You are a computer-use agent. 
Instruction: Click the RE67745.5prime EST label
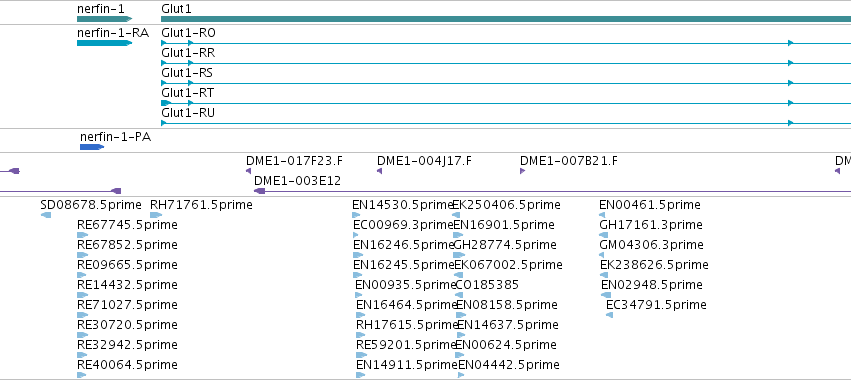point(128,225)
